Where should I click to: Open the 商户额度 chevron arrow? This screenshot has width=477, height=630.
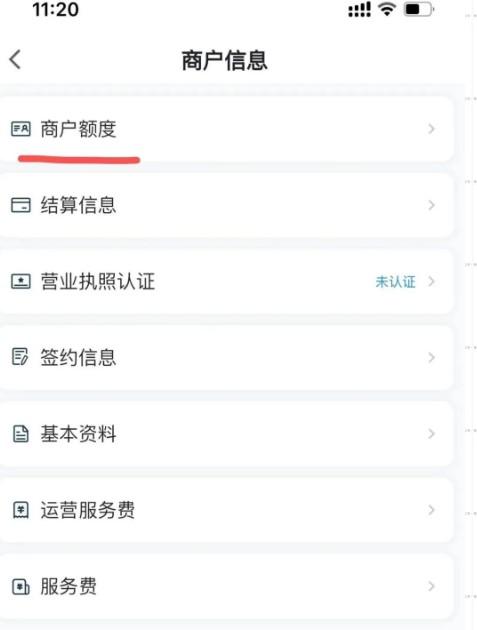pos(432,129)
